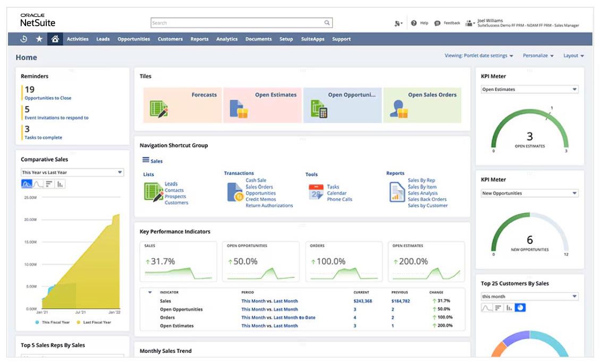
Task: Select pie chart in Top 25 Customers
Action: pyautogui.click(x=520, y=308)
